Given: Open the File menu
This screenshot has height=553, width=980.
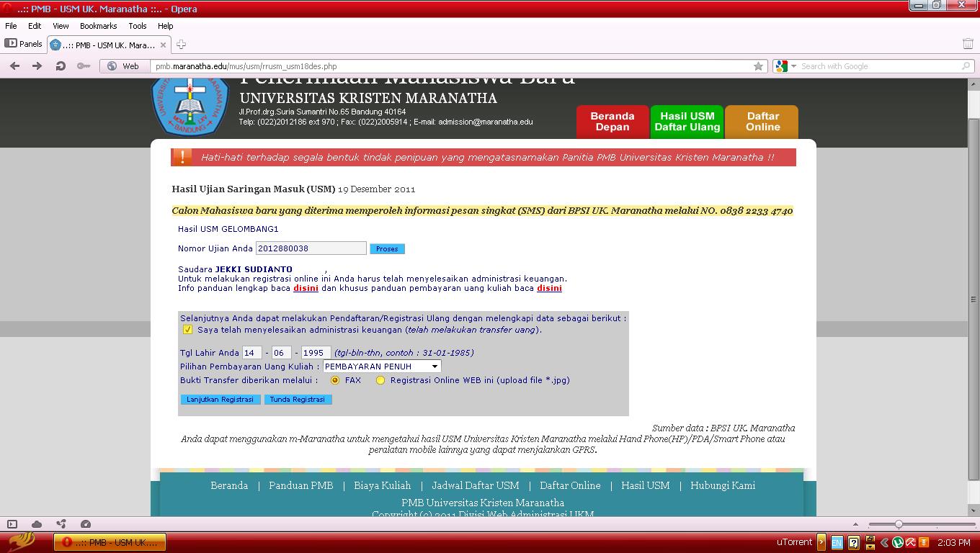Looking at the screenshot, I should coord(11,26).
